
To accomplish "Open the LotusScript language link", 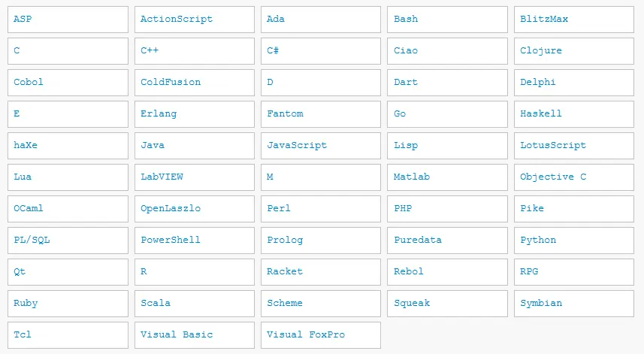I will (x=553, y=145).
